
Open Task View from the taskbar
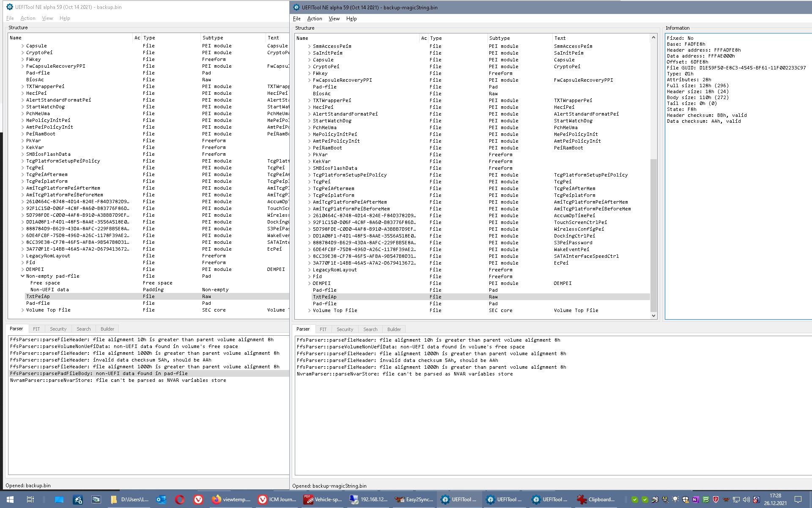point(30,500)
